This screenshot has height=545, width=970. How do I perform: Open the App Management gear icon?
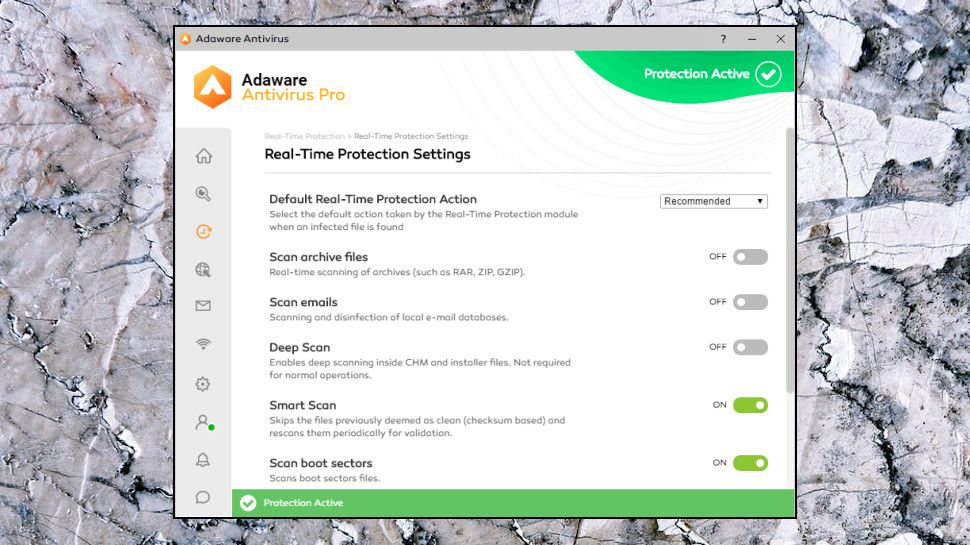click(202, 384)
